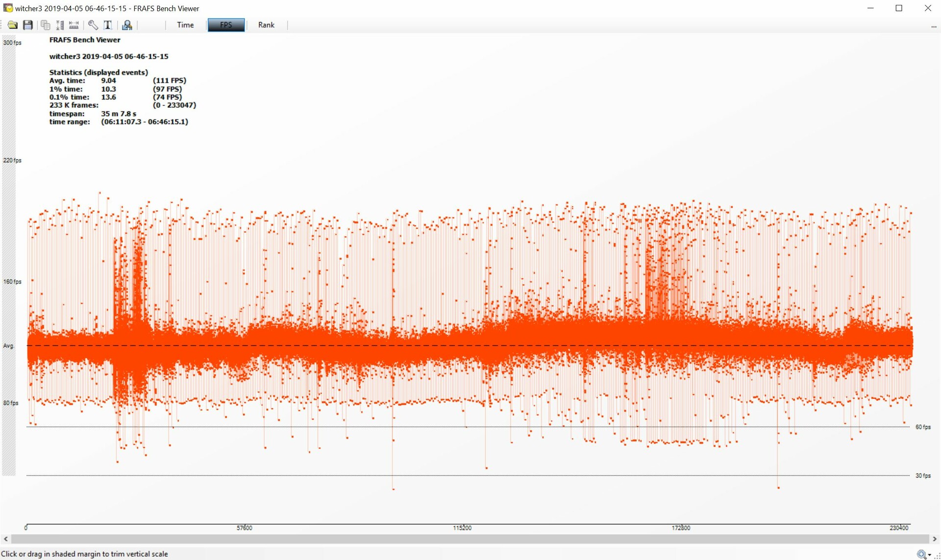Switch the chart to Time view
941x560 pixels.
point(185,25)
